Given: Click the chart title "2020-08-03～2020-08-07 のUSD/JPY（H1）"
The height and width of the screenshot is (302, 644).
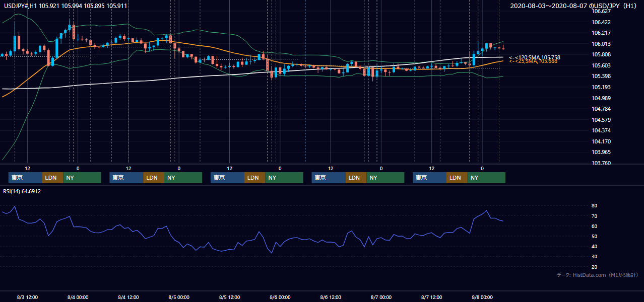Looking at the screenshot, I should [x=574, y=6].
